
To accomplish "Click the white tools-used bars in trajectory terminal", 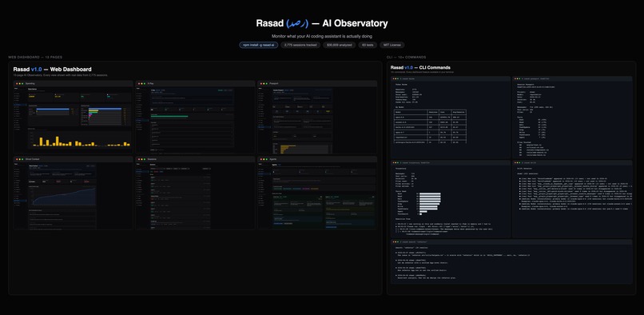I will click(429, 204).
